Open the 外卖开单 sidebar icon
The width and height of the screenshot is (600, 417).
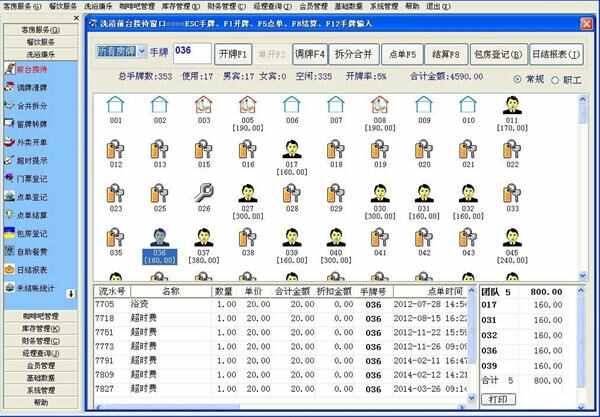[x=10, y=142]
